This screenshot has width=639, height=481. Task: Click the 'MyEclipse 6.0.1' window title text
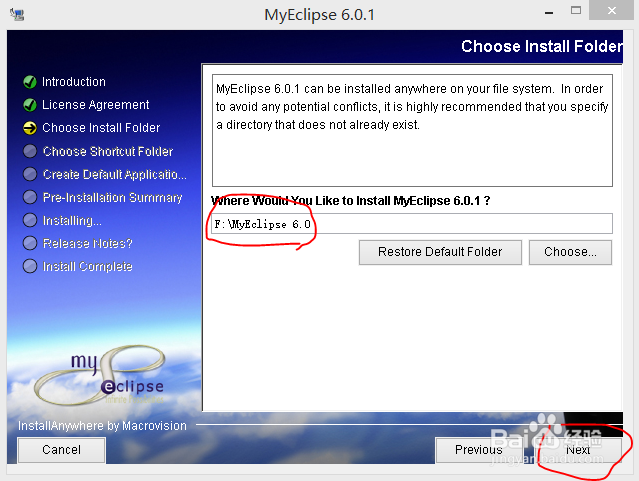click(320, 15)
